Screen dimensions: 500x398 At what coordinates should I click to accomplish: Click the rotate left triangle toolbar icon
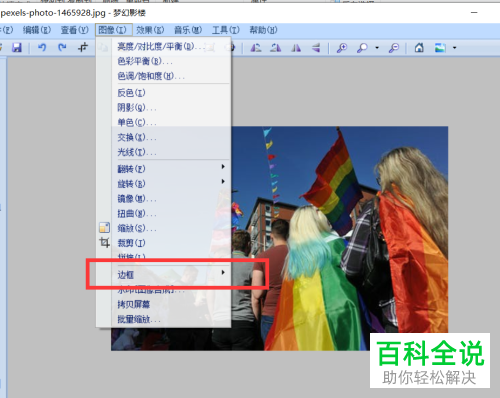[256, 48]
